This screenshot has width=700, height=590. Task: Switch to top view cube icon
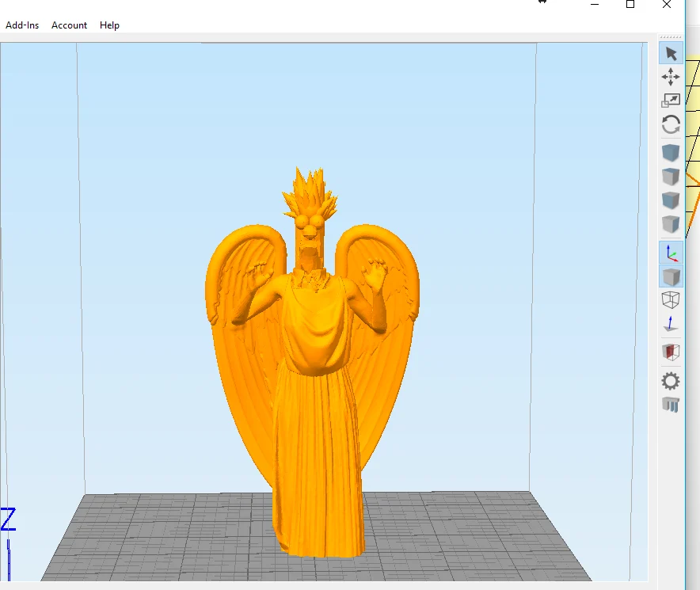(x=671, y=177)
